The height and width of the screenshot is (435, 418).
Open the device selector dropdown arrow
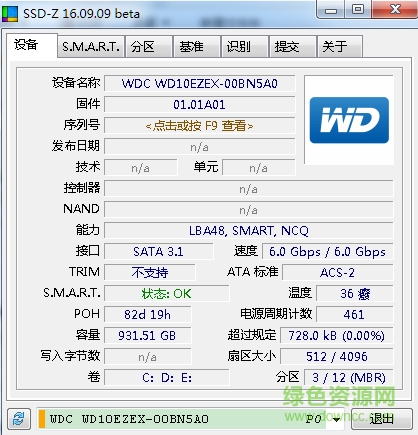click(x=337, y=419)
